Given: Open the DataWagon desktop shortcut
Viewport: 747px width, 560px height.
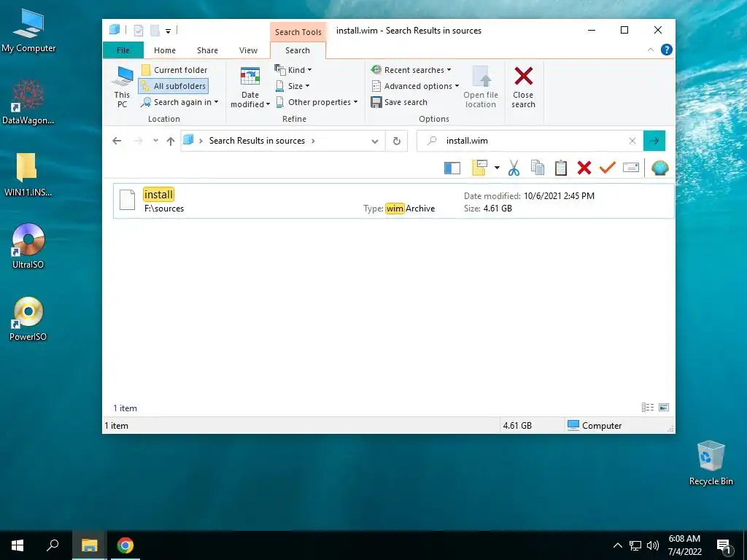Looking at the screenshot, I should pyautogui.click(x=28, y=102).
